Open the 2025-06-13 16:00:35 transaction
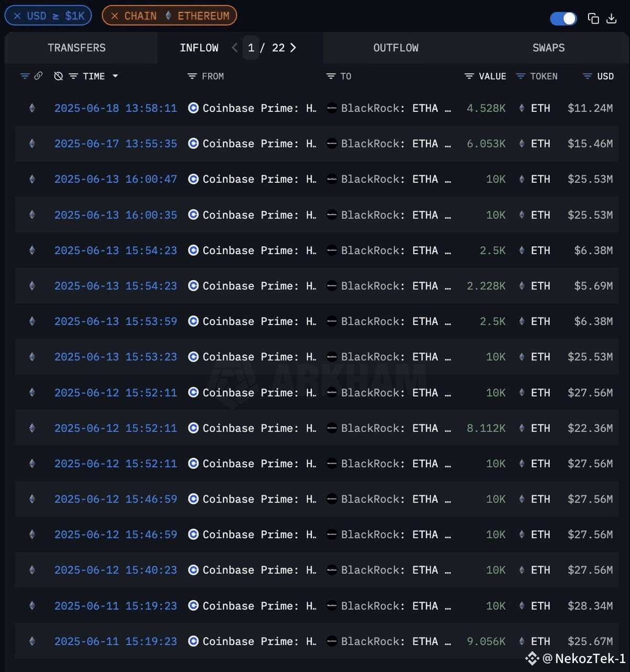The width and height of the screenshot is (630, 672). click(115, 215)
